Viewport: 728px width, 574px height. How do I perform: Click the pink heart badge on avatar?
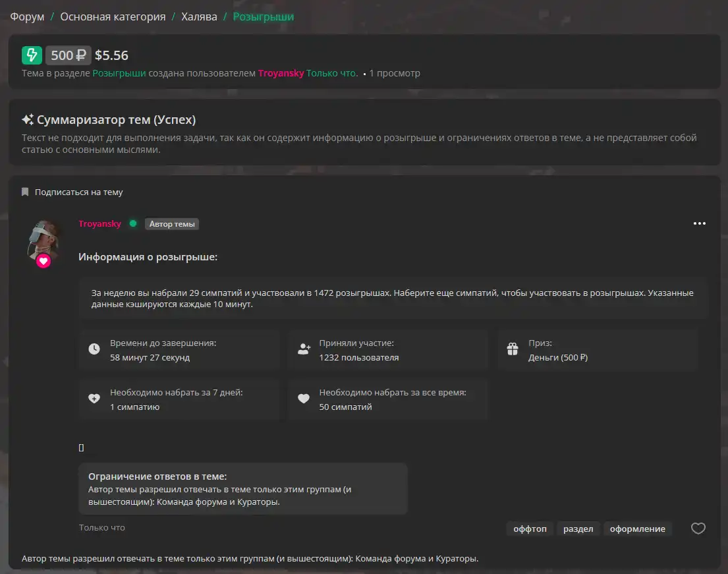point(43,261)
